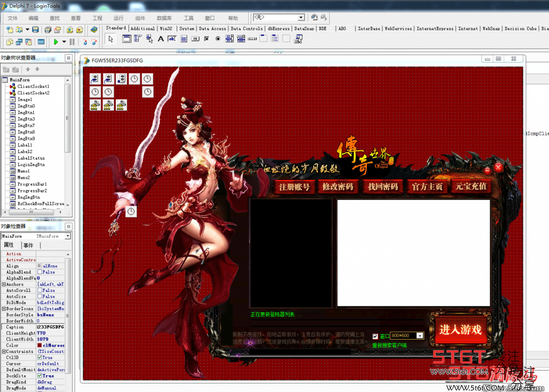Click the Caption property value field
Viewport: 549px width, 392px height.
(51, 327)
